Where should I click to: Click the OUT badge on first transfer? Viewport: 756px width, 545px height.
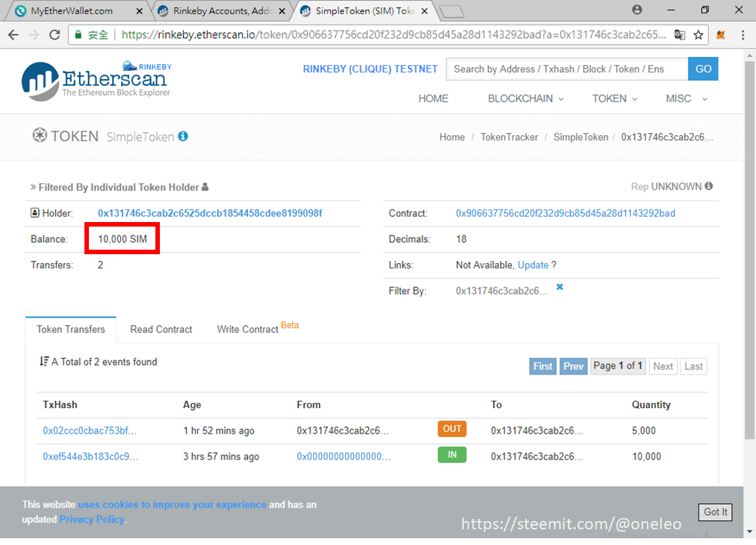(x=452, y=429)
